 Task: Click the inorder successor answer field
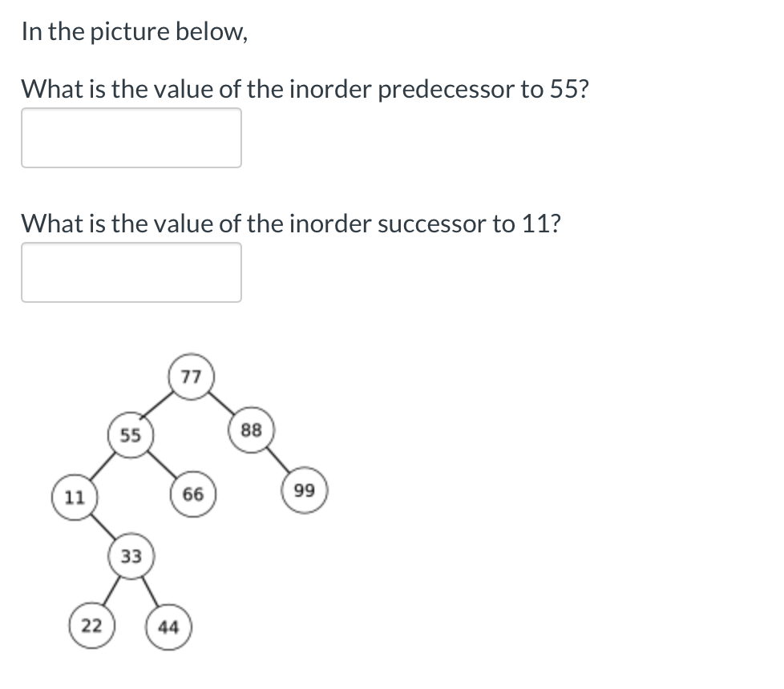click(131, 272)
